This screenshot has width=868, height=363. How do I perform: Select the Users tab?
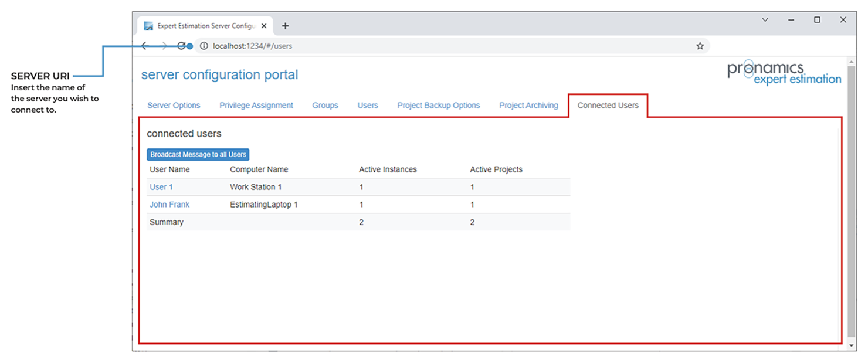tap(368, 106)
